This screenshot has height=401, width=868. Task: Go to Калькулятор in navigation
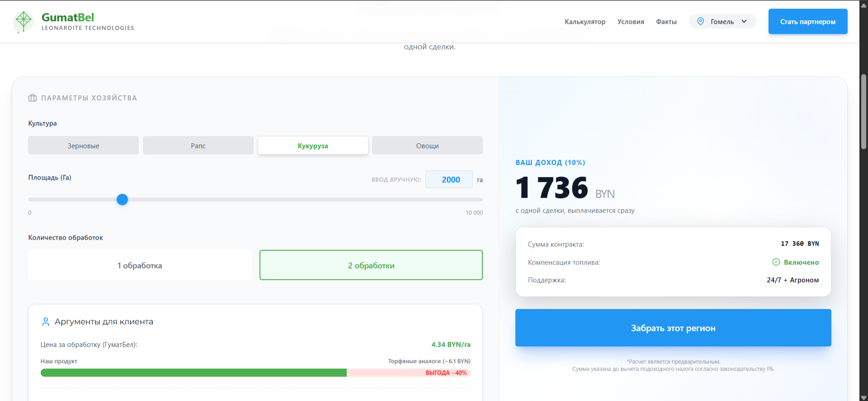click(585, 22)
